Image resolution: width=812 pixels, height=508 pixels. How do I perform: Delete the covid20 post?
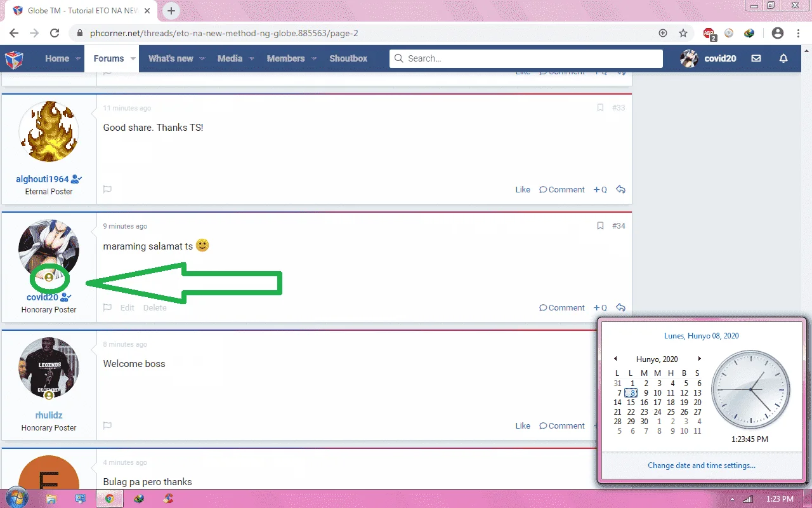[155, 307]
